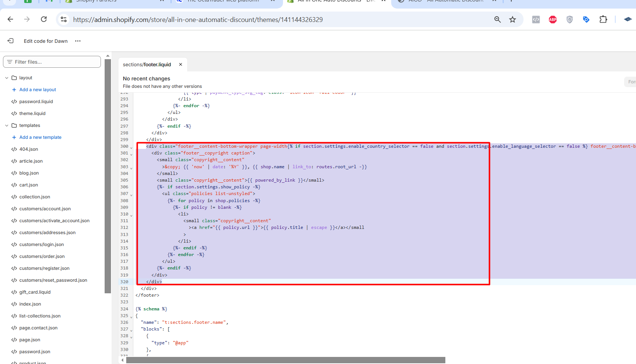The image size is (636, 364).
Task: Exit the code editor using back icon
Action: (10, 41)
